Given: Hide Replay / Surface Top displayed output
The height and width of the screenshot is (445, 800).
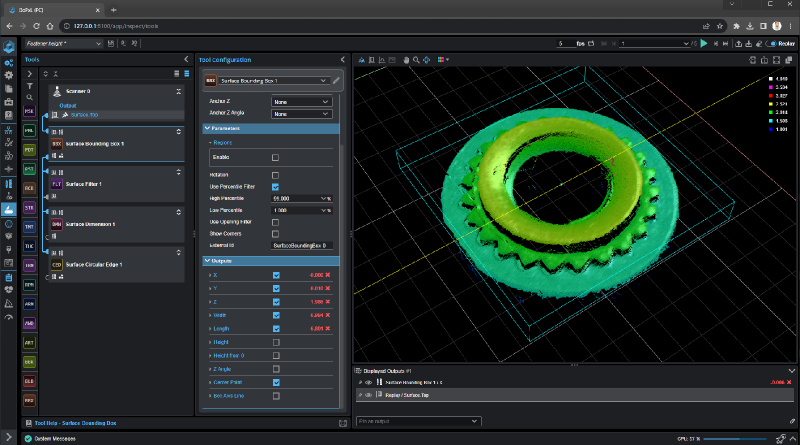Looking at the screenshot, I should [x=368, y=395].
